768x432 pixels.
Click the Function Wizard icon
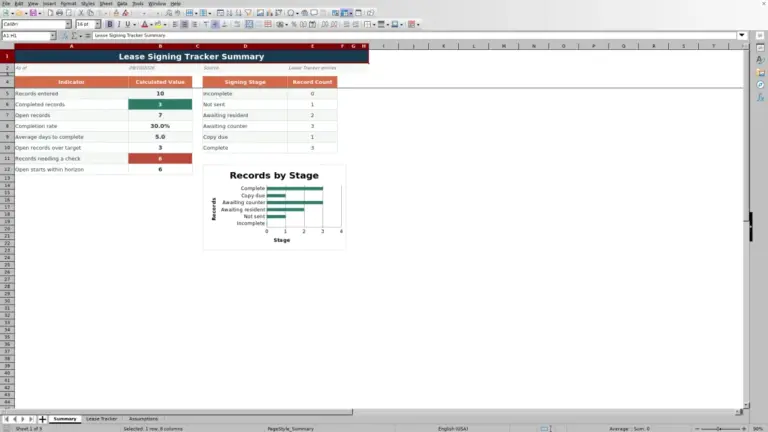65,36
